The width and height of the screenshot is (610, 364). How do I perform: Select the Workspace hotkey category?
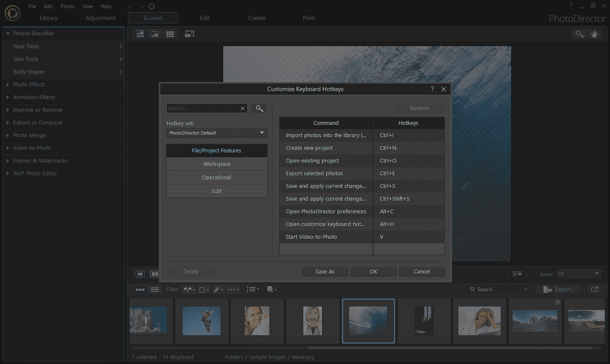coord(217,164)
